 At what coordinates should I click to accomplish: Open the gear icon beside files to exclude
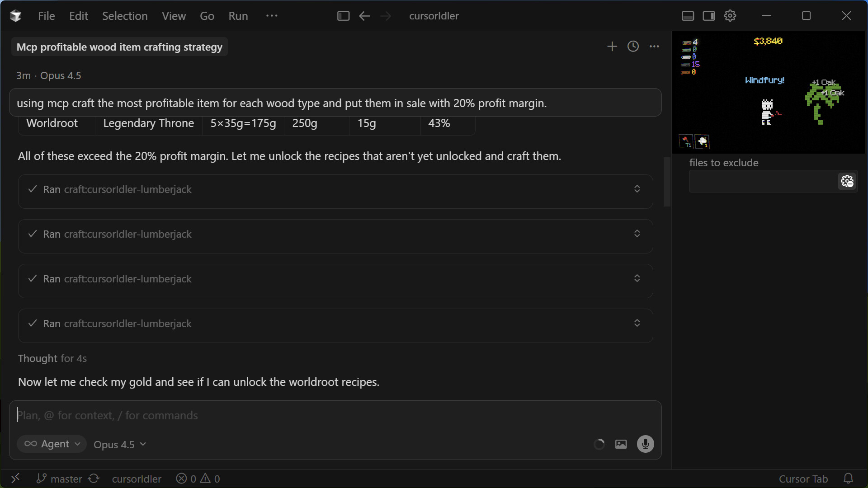click(847, 181)
